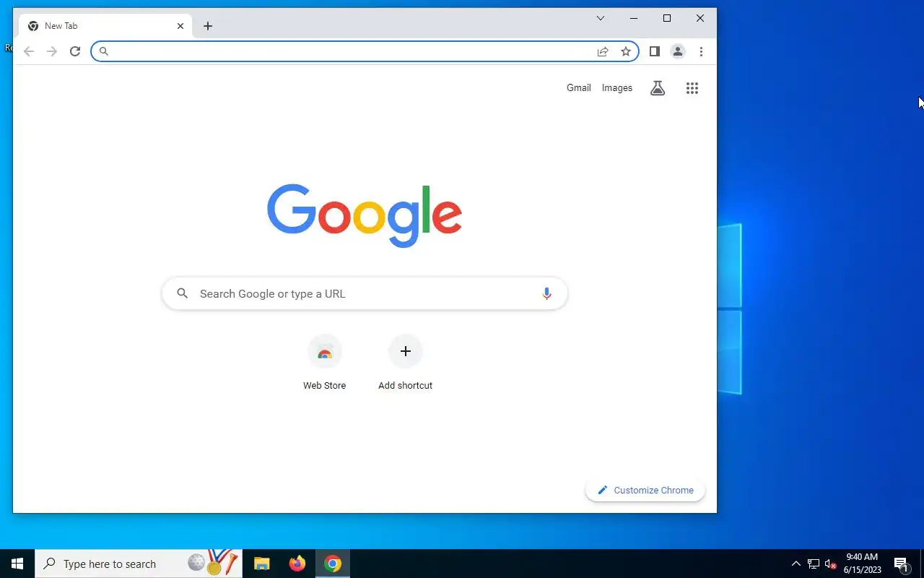The width and height of the screenshot is (924, 578).
Task: Share this page using the share icon
Action: click(603, 51)
